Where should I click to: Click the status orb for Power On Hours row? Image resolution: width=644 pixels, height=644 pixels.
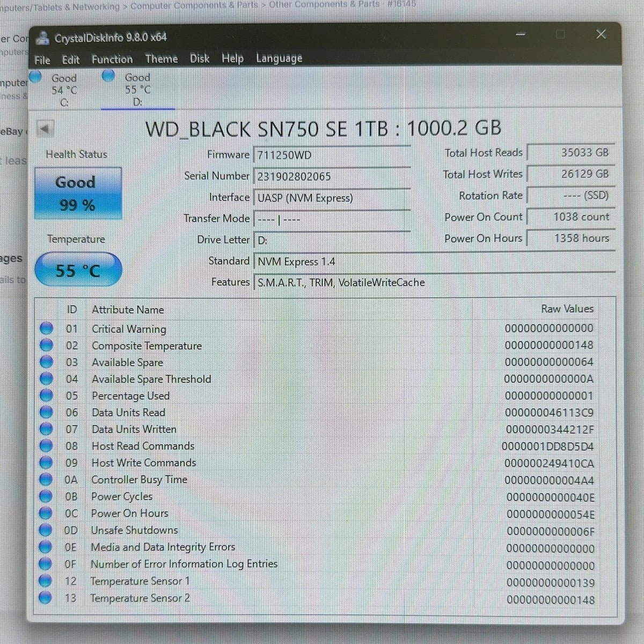(x=46, y=513)
